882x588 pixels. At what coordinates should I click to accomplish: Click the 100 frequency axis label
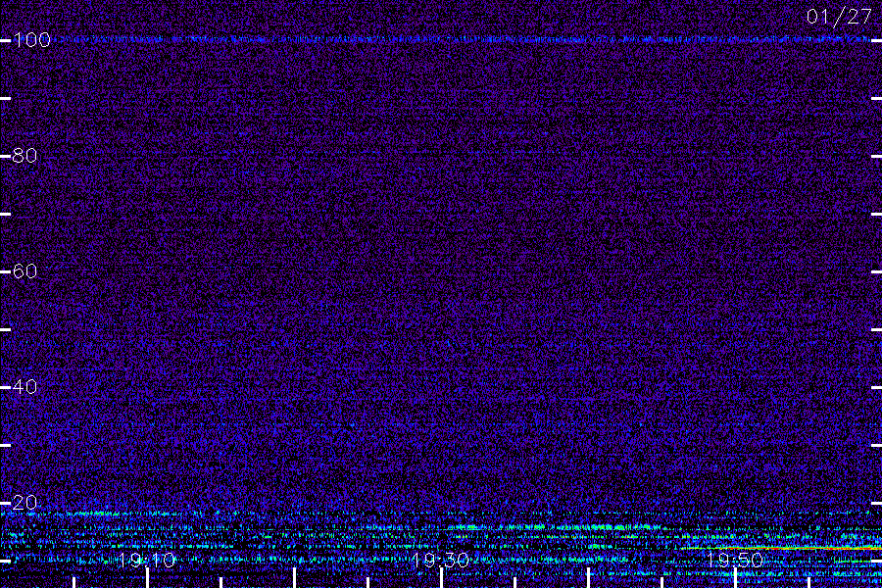click(32, 40)
